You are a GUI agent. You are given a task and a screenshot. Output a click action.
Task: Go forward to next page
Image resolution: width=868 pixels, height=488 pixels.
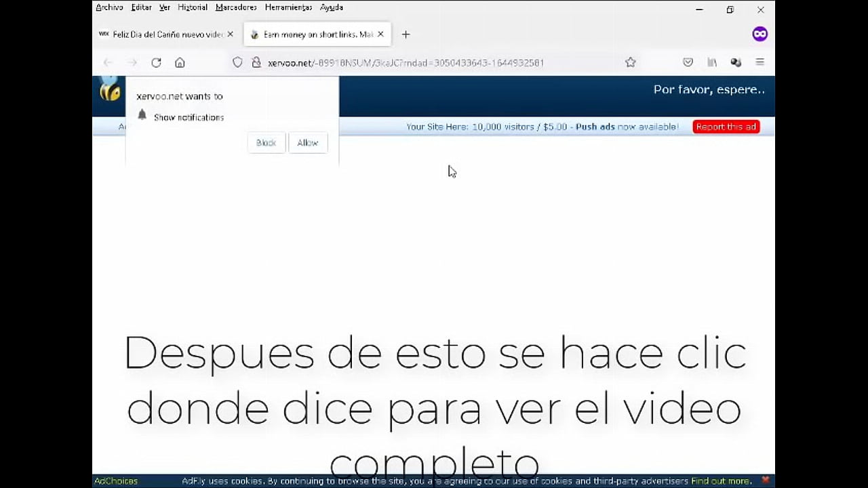point(132,62)
